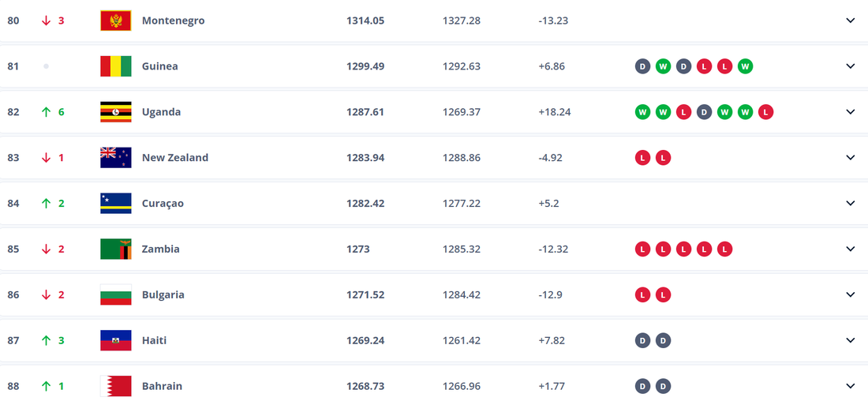This screenshot has width=868, height=401.
Task: Click the Montenegro flag icon
Action: coord(116,21)
